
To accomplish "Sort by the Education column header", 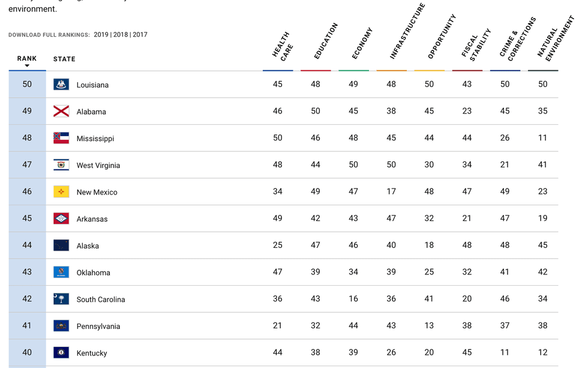I will [326, 42].
